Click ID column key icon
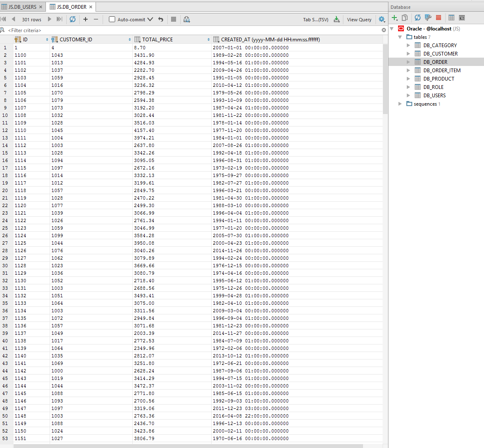Image resolution: width=484 pixels, height=448 pixels. click(18, 39)
